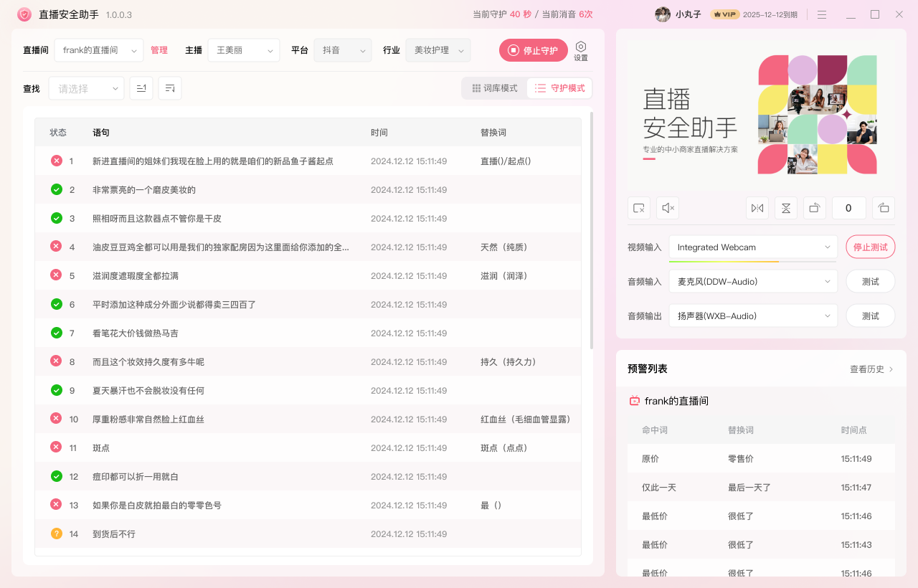Flip video vertically with the hourglass-shaped icon
The image size is (918, 588).
coord(786,208)
